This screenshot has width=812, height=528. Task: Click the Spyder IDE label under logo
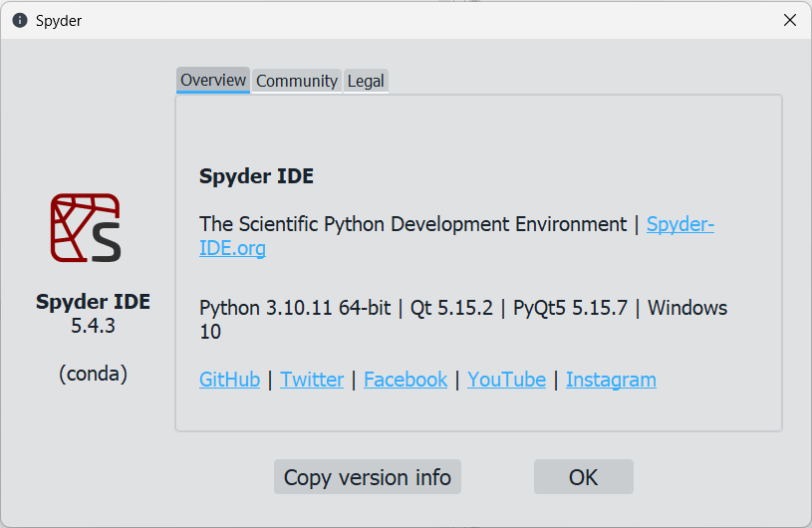pyautogui.click(x=94, y=302)
